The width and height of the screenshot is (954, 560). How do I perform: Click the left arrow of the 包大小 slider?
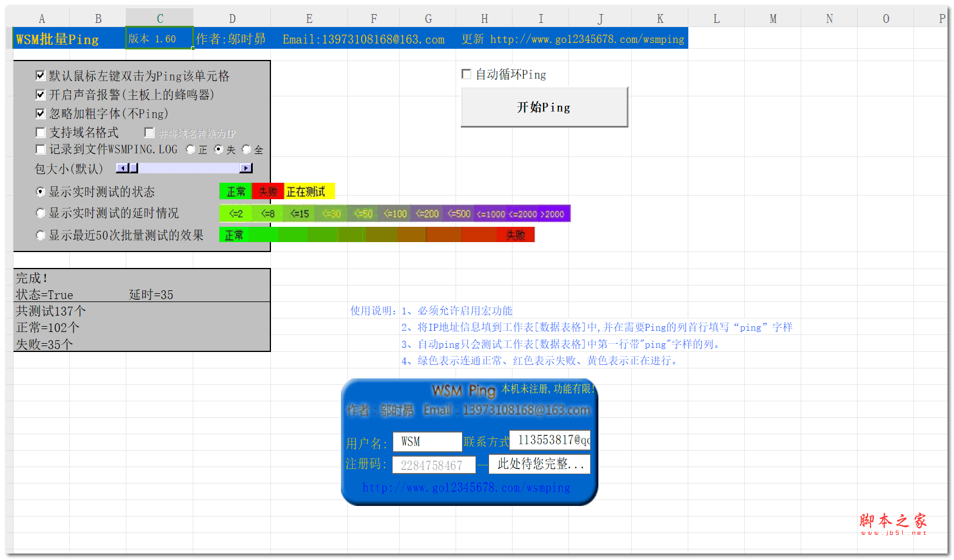point(121,168)
